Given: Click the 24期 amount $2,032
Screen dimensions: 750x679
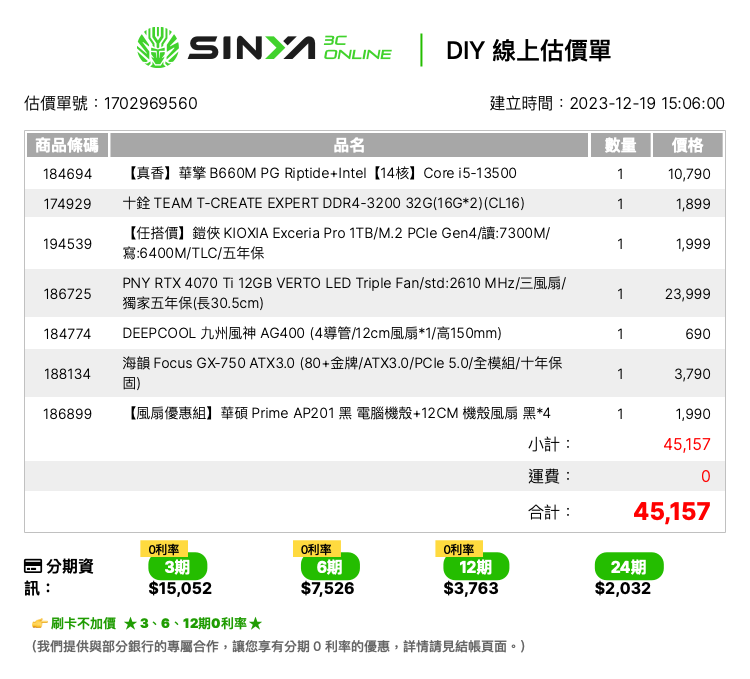Looking at the screenshot, I should coord(623,588).
